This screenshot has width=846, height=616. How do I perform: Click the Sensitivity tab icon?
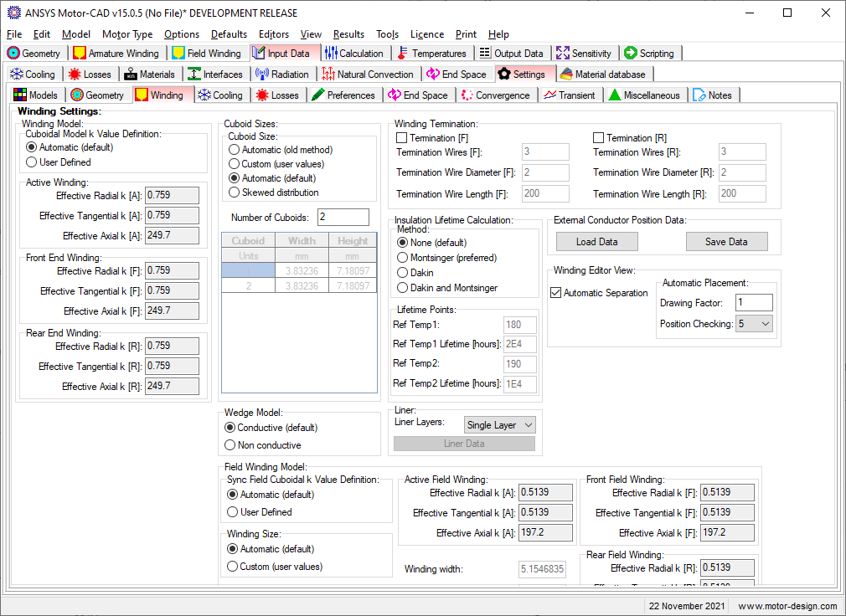point(563,54)
